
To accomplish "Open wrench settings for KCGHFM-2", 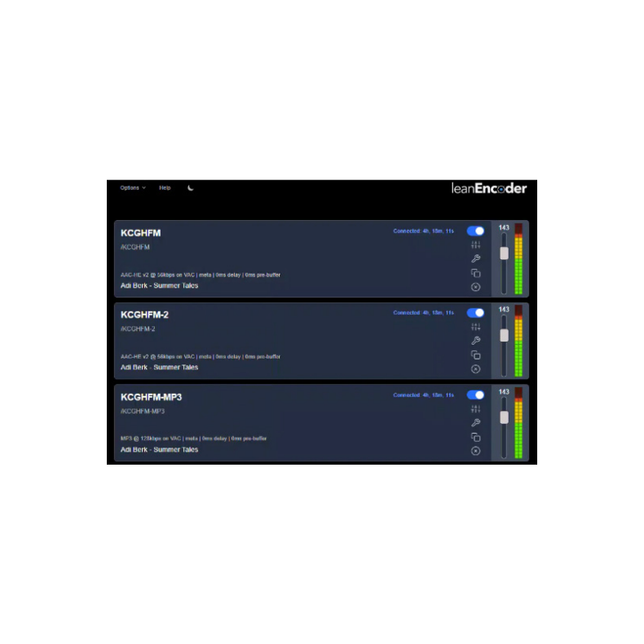I will pyautogui.click(x=475, y=341).
